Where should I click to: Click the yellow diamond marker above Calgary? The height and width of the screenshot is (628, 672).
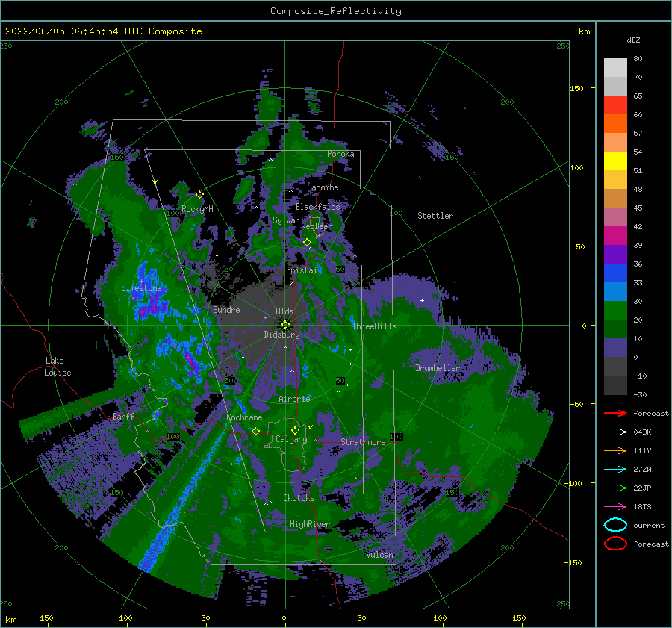tap(295, 430)
